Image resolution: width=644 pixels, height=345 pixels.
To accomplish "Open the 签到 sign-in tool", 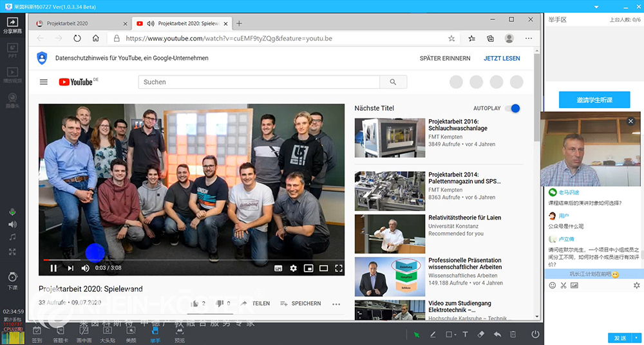I will click(x=37, y=334).
